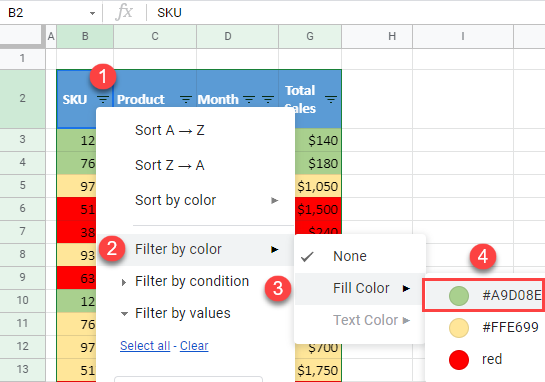The image size is (545, 382).
Task: Choose Sort Z → A
Action: click(196, 165)
